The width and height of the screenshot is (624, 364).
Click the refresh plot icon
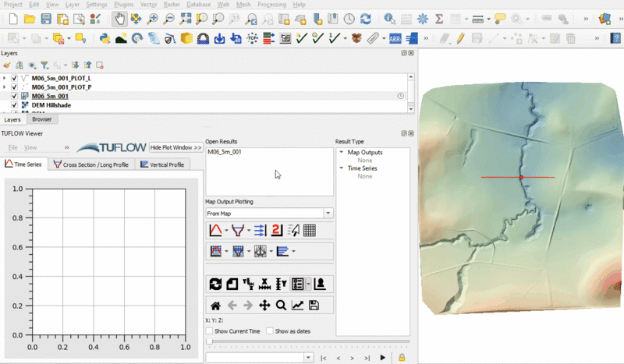216,284
